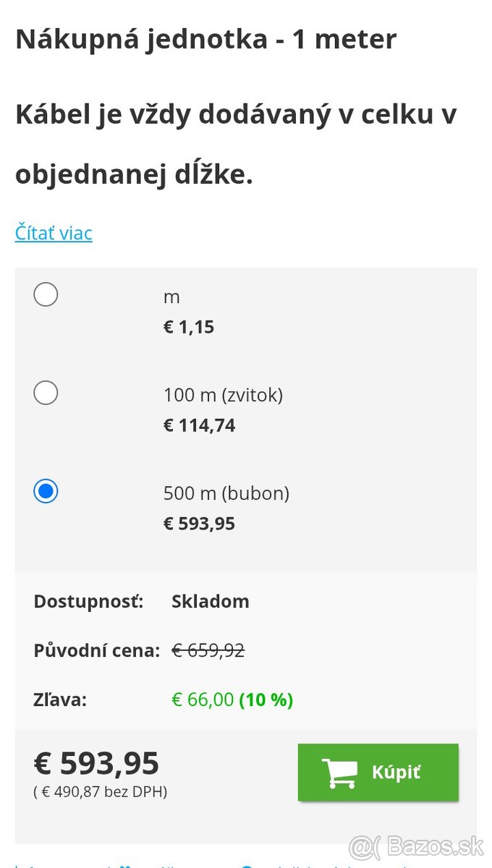
Task: Click the 'Nákupná jednotka - 1 meter' heading
Action: pos(206,39)
